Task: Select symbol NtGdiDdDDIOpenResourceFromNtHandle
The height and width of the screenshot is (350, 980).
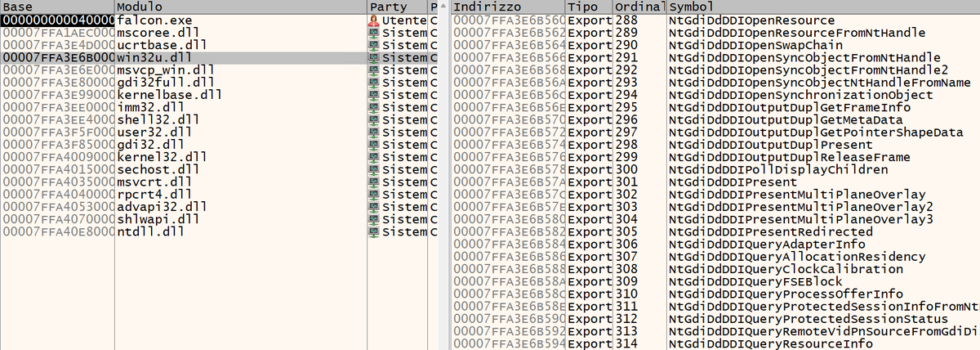Action: pos(797,33)
